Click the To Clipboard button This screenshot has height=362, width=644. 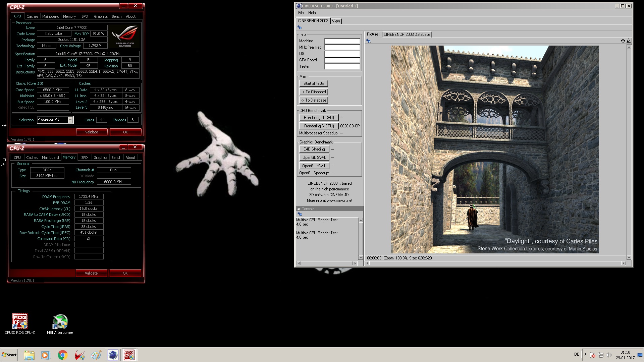coord(314,92)
